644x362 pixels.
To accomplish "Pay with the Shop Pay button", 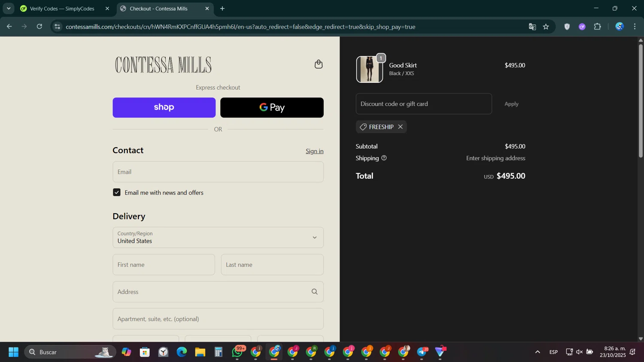I will tap(164, 108).
